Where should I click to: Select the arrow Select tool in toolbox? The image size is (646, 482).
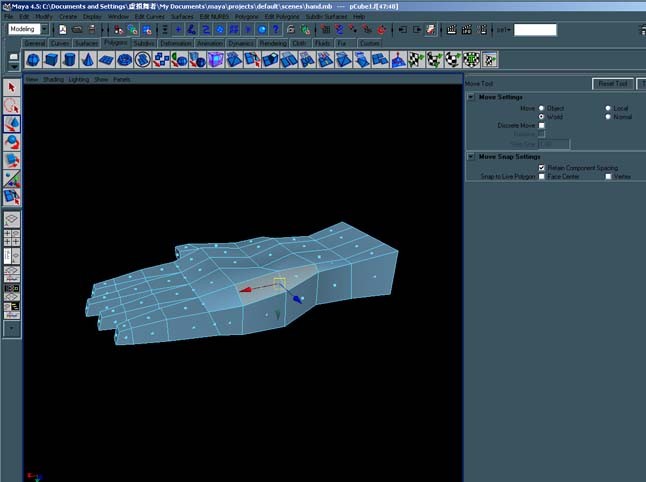coord(12,88)
